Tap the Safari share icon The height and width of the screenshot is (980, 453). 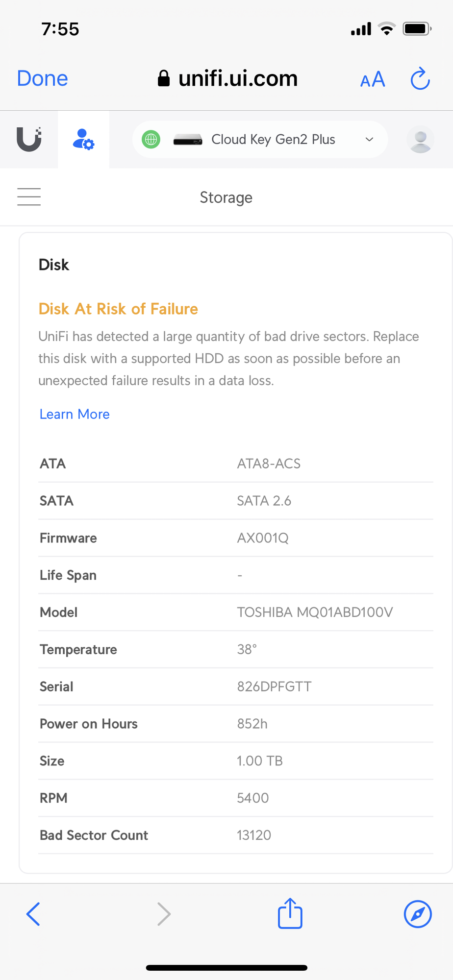click(290, 913)
